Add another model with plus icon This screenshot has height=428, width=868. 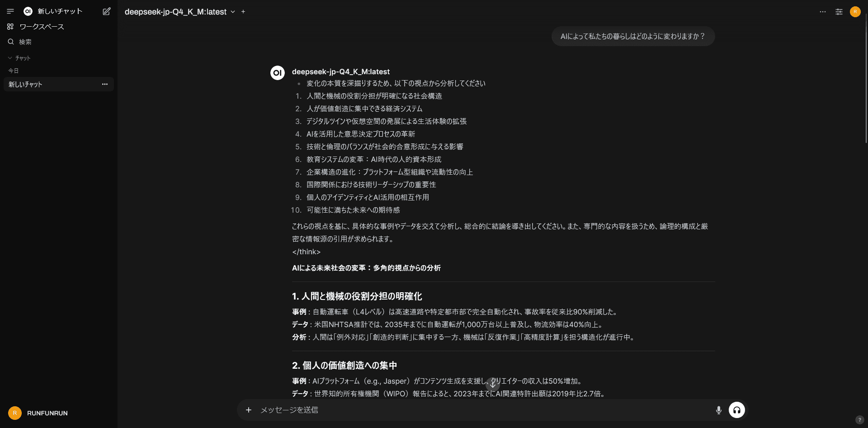pyautogui.click(x=243, y=12)
